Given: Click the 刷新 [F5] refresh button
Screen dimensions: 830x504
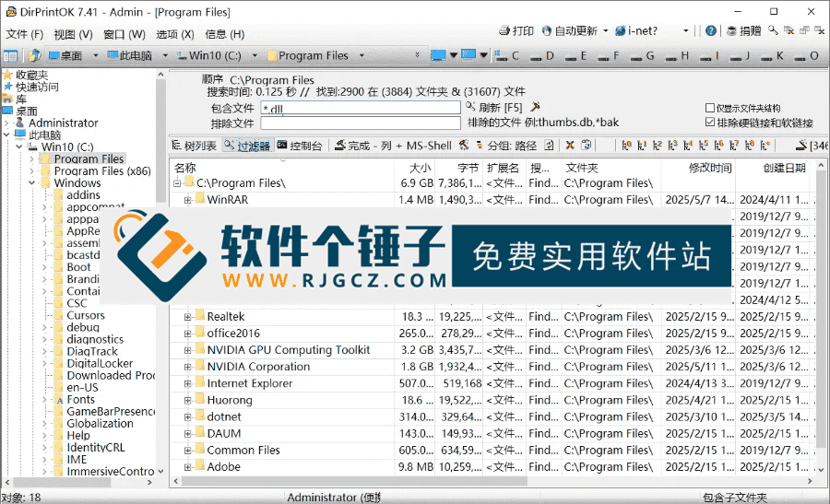Looking at the screenshot, I should click(494, 108).
